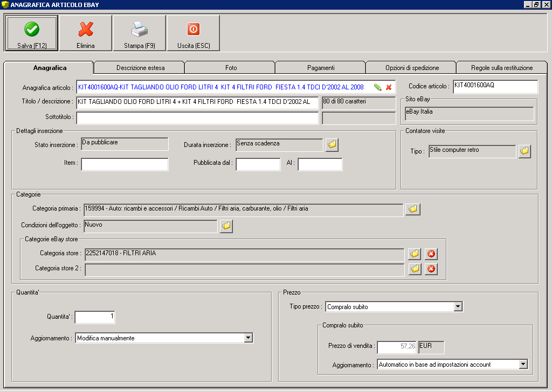Restore down the window
Image resolution: width=552 pixels, height=392 pixels.
536,4
